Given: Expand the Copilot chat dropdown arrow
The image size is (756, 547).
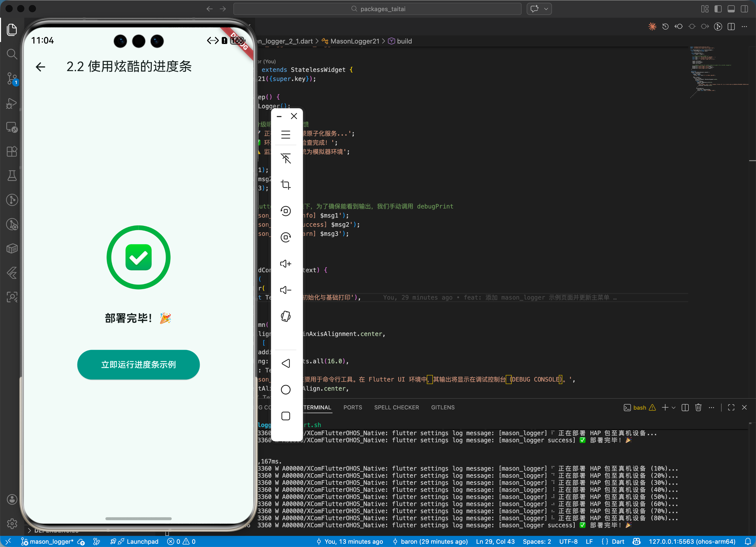Looking at the screenshot, I should click(546, 9).
